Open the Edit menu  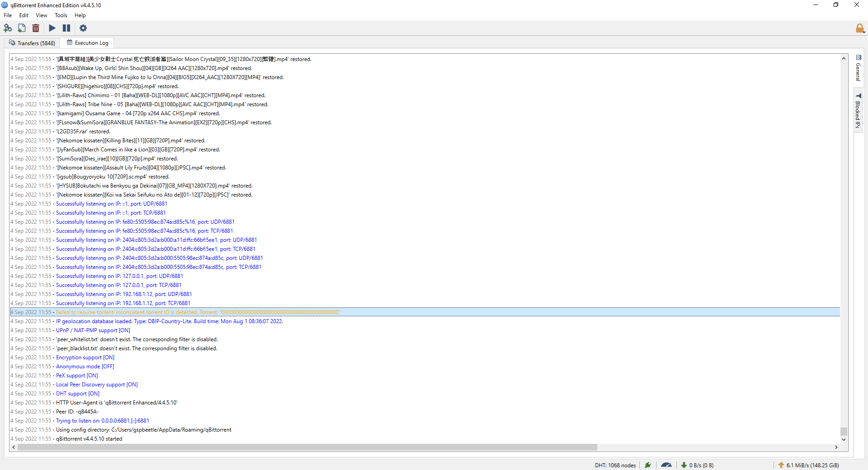(24, 15)
